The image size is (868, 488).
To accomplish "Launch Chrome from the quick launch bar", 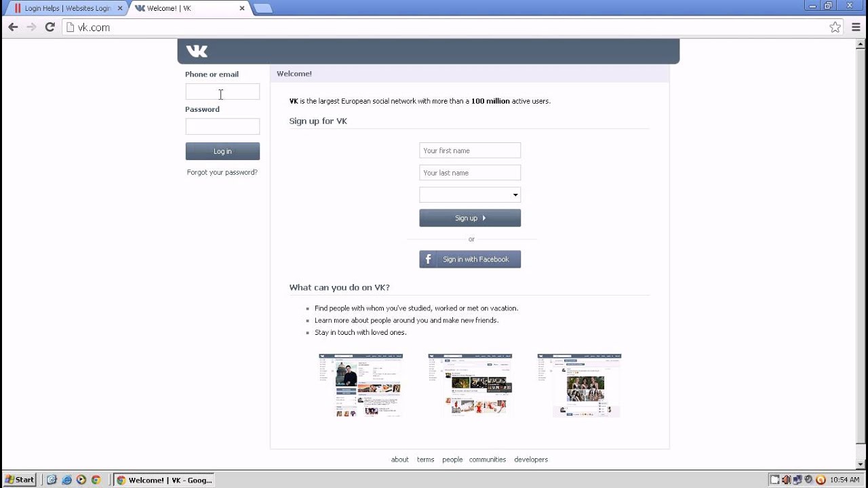I will [96, 480].
